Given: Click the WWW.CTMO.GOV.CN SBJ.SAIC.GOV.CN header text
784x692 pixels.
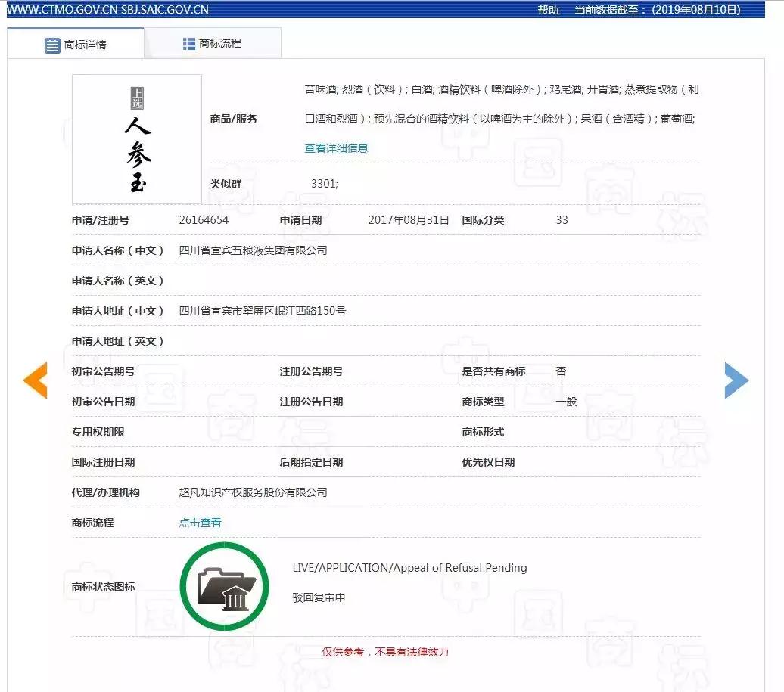Looking at the screenshot, I should point(107,10).
